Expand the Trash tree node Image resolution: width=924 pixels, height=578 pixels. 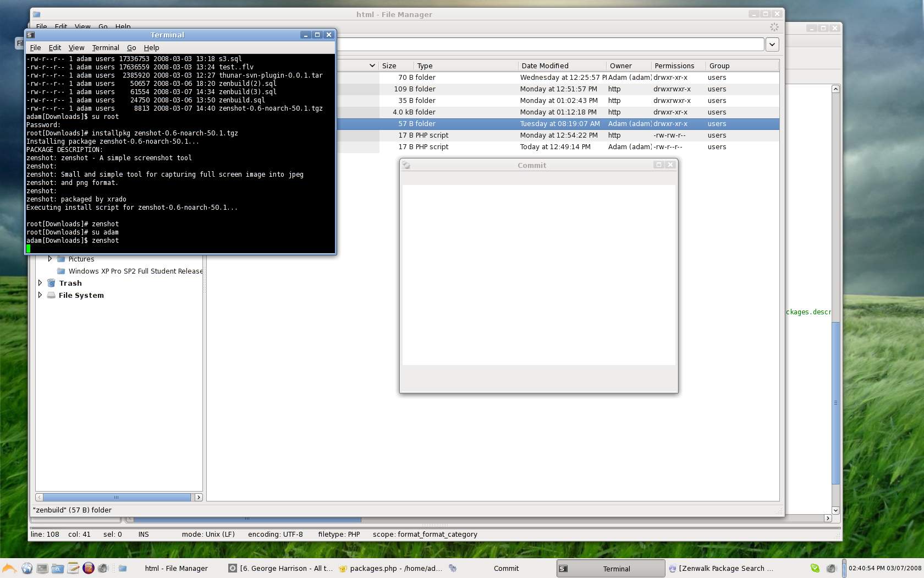tap(40, 283)
